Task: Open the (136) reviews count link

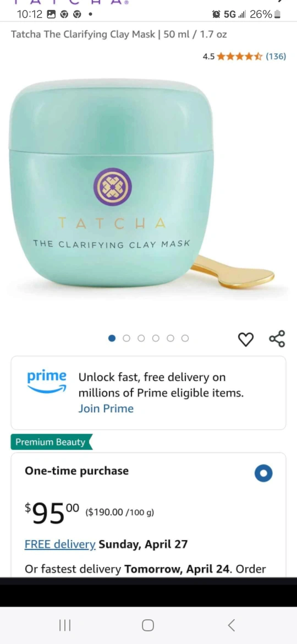Action: point(276,56)
